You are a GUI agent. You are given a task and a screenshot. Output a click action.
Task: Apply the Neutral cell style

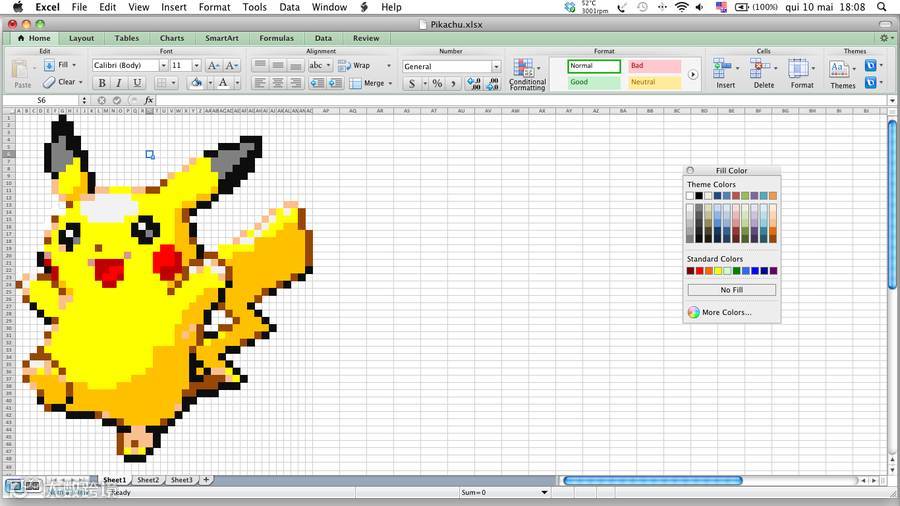pyautogui.click(x=654, y=82)
